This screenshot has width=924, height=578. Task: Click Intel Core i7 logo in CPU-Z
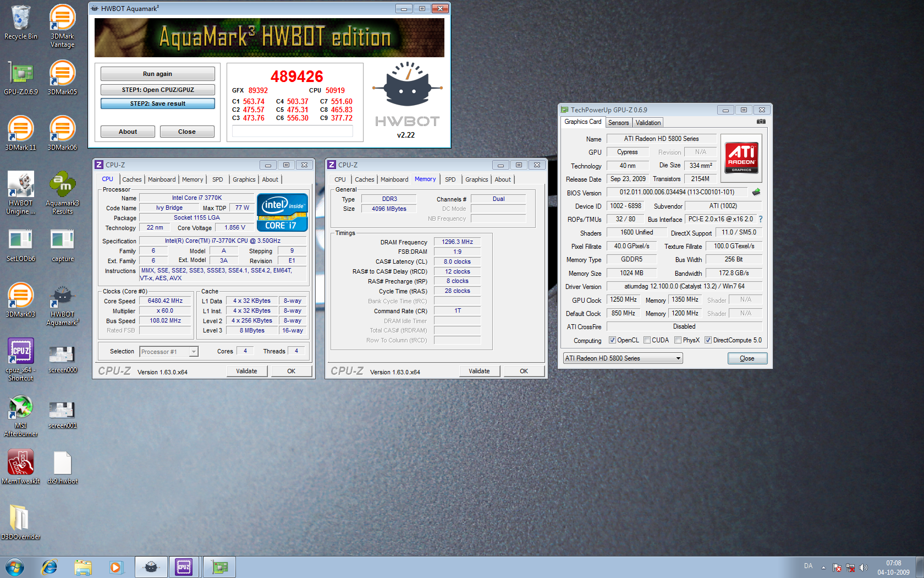(x=282, y=212)
